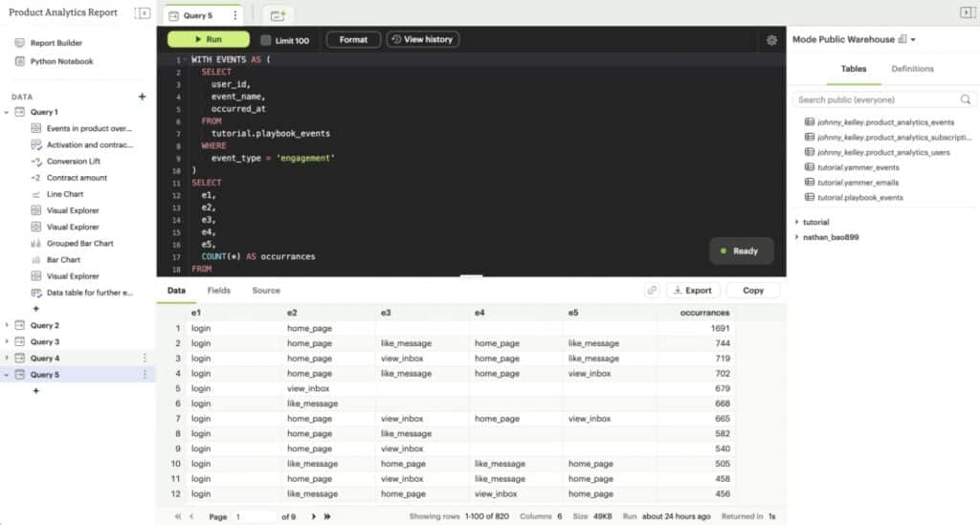The image size is (980, 525).
Task: Open Events in product over... chart
Action: tap(89, 128)
